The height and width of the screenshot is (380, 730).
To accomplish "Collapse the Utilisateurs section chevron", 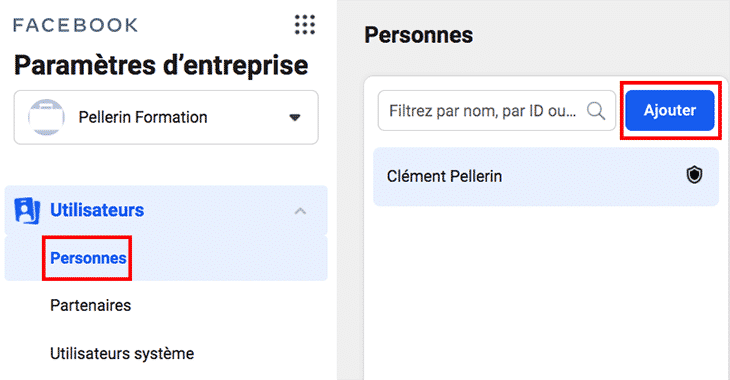I will [x=300, y=211].
